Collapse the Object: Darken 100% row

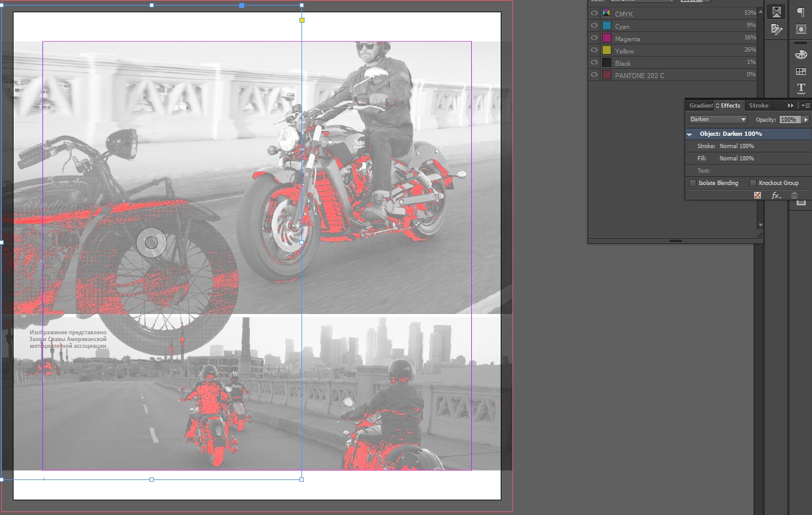(690, 134)
